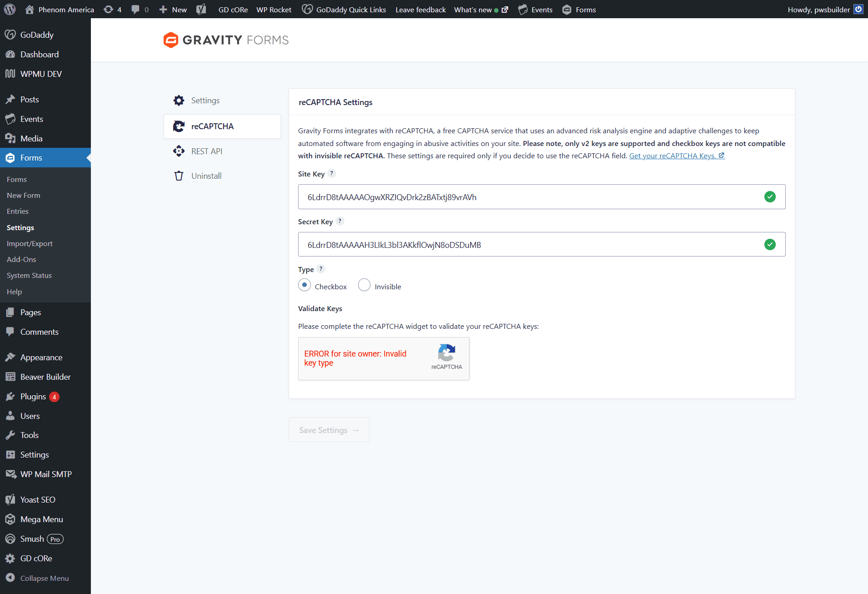Screen dimensions: 868x594
Task: Open Comments in the sidebar
Action: pos(45,332)
